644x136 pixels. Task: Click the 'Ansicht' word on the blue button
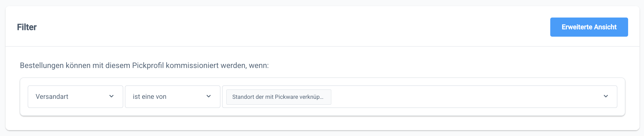click(x=605, y=27)
